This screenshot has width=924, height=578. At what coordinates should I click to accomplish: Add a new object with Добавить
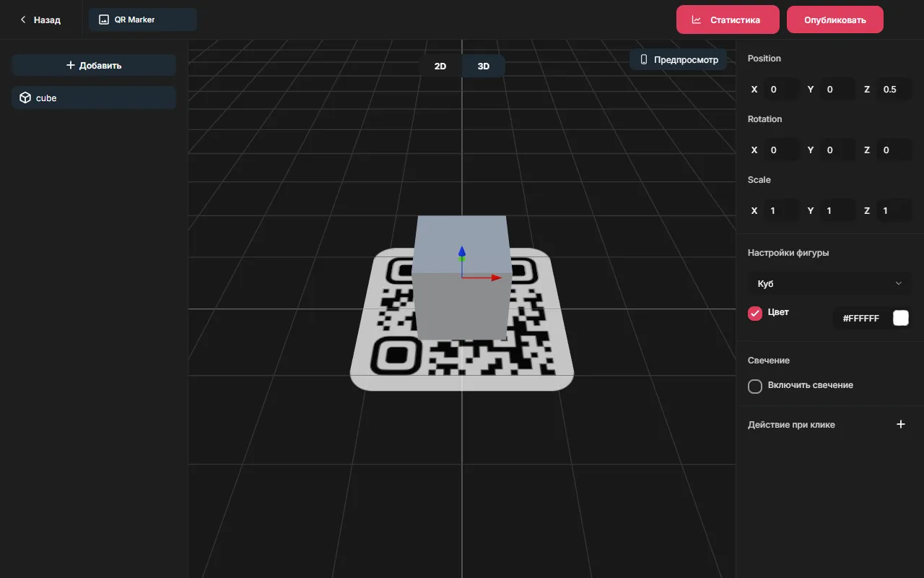(x=94, y=65)
